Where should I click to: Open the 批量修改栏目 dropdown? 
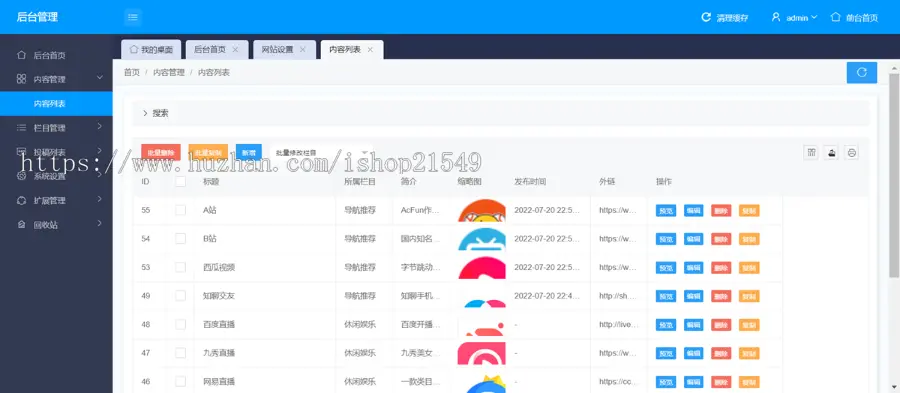[321, 153]
